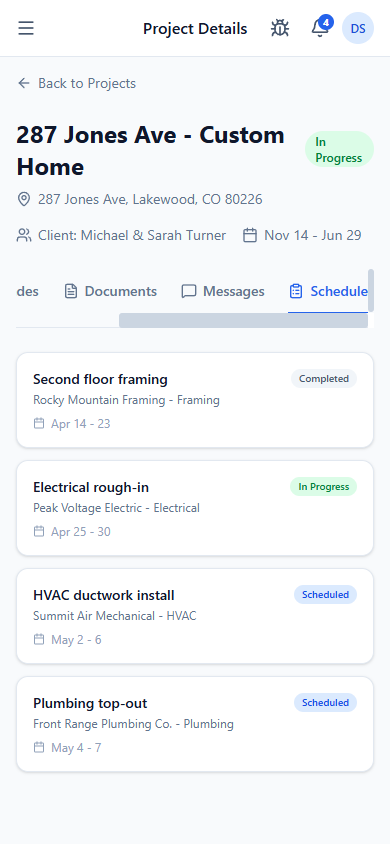Click the Schedule tab clipboard icon

(x=296, y=292)
